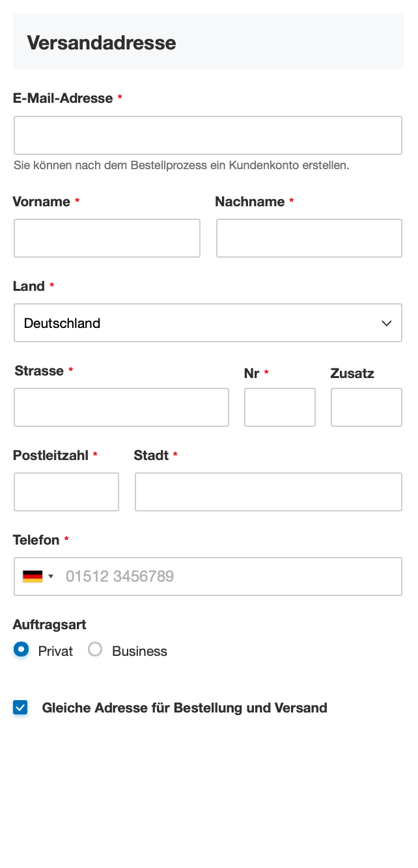
Task: Click the Auftragsart label
Action: pyautogui.click(x=49, y=624)
